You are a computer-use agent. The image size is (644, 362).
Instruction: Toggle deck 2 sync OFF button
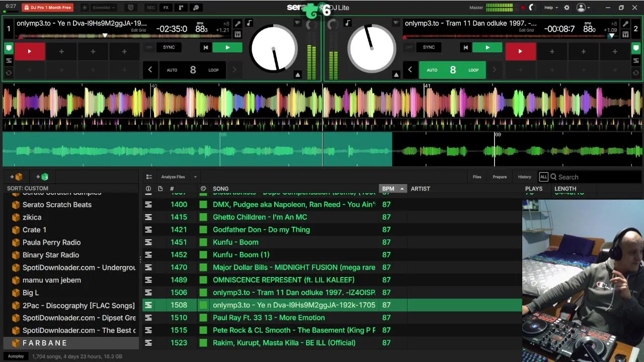(x=409, y=47)
